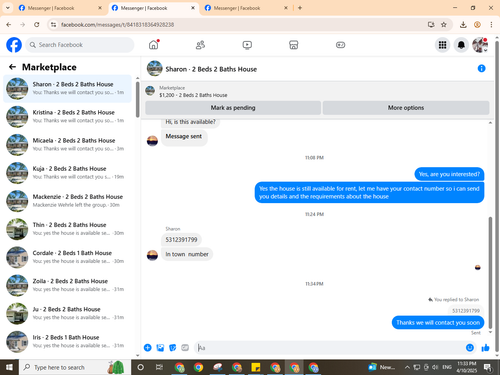Open Task View on the taskbar
This screenshot has height=375, width=500.
159,367
